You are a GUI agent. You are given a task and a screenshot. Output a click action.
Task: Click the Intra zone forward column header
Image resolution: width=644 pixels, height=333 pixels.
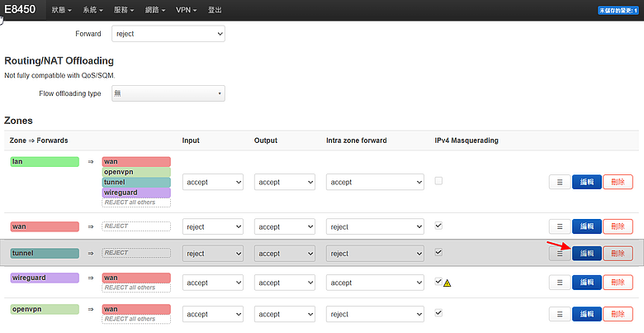tap(357, 140)
